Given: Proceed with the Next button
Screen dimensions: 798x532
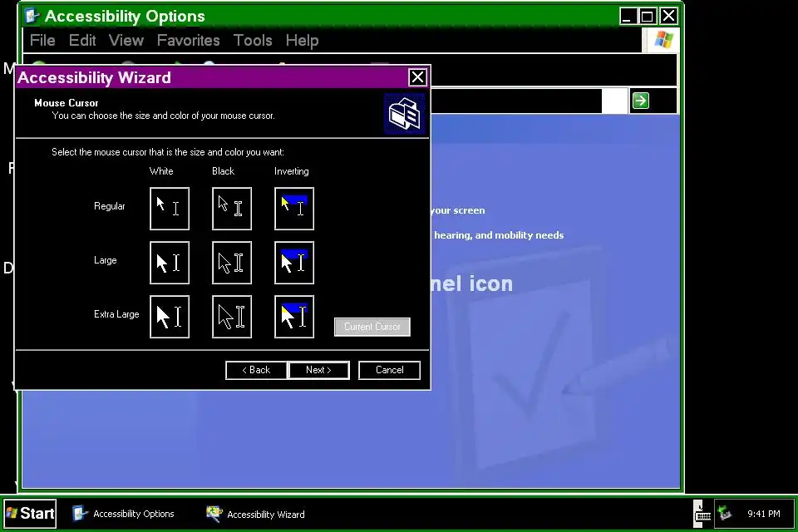Looking at the screenshot, I should [318, 370].
